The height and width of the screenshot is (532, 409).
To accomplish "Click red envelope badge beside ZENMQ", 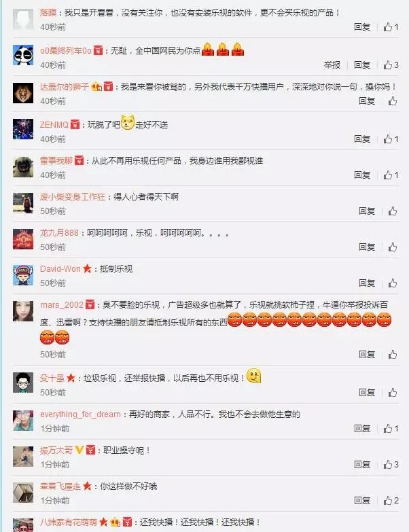I will tap(75, 125).
